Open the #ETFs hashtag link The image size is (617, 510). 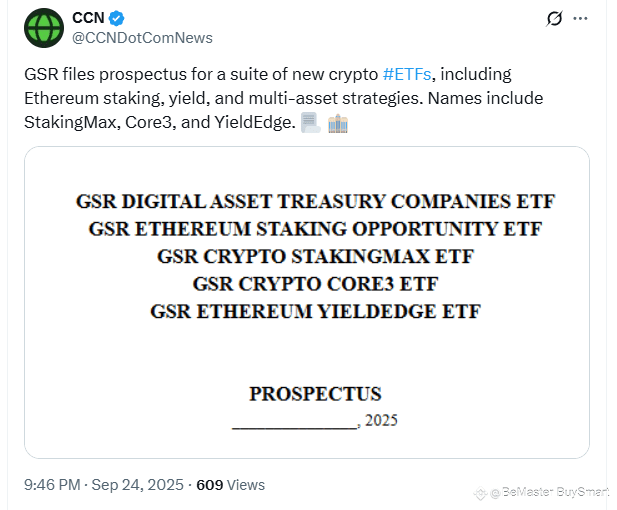[x=407, y=74]
